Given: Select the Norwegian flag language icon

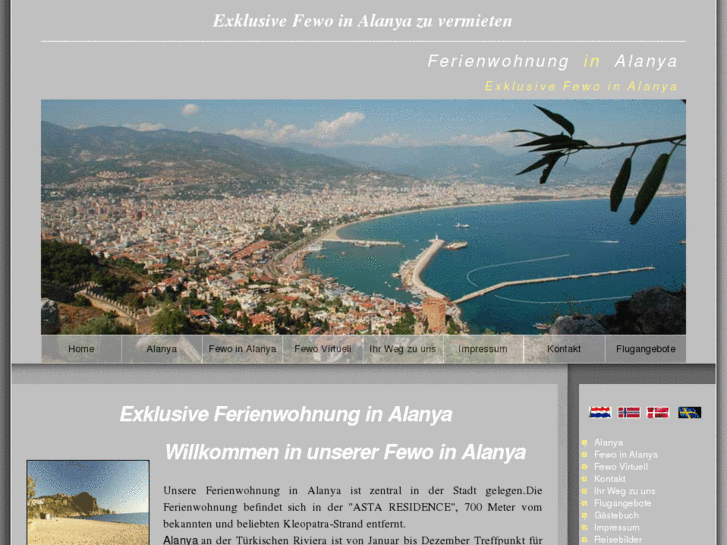Looking at the screenshot, I should [629, 412].
